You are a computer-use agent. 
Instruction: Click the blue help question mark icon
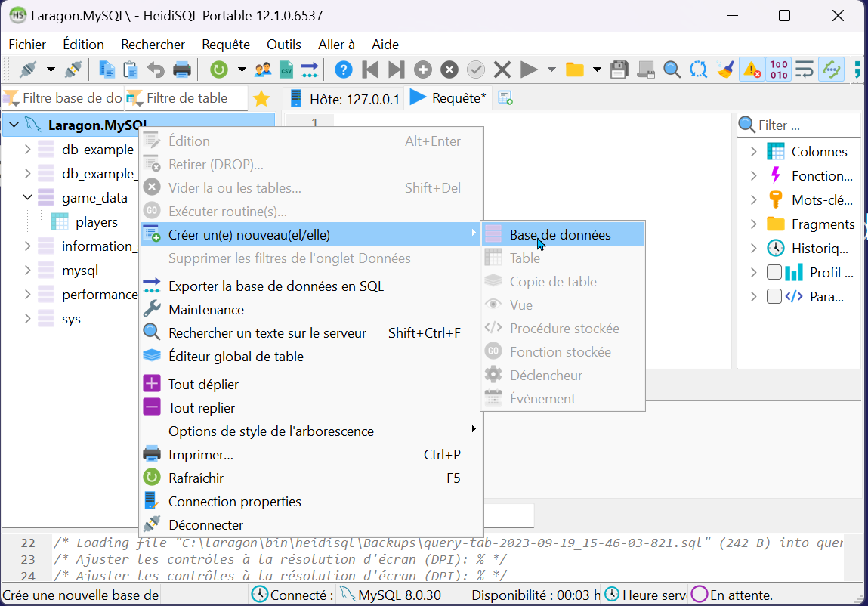(x=343, y=70)
